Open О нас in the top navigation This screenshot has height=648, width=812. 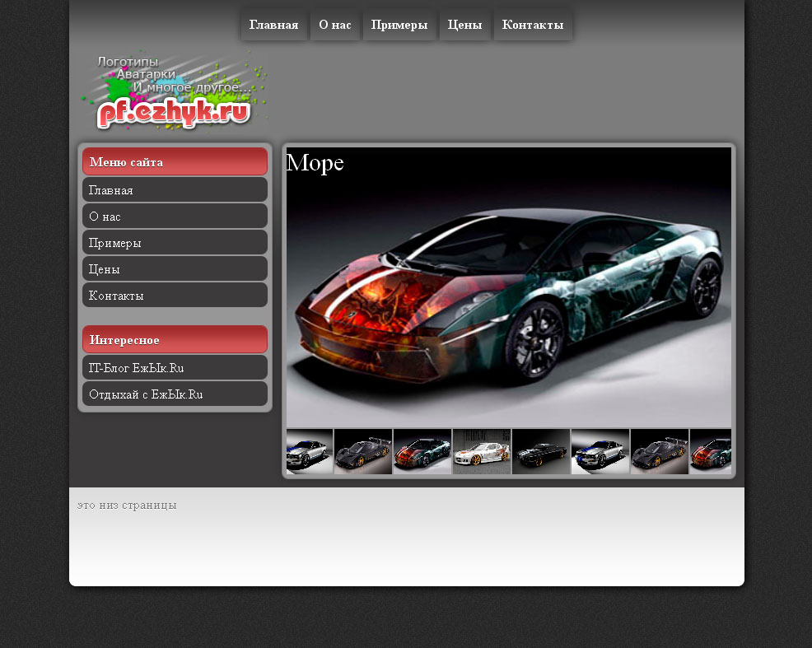coord(335,25)
